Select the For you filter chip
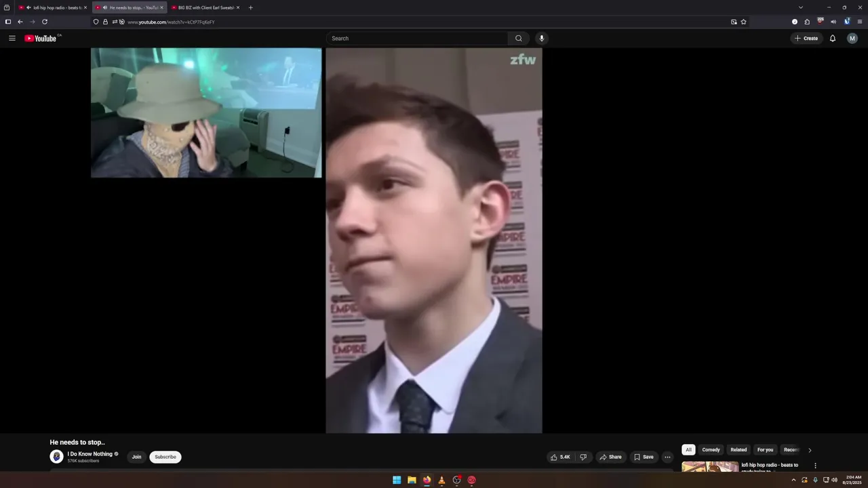This screenshot has height=488, width=868. pyautogui.click(x=765, y=450)
